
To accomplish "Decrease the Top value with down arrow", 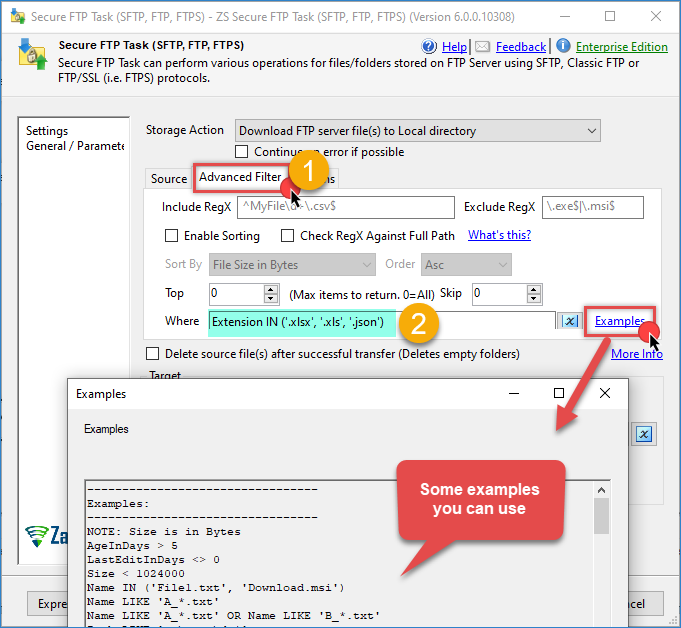I will [x=271, y=298].
